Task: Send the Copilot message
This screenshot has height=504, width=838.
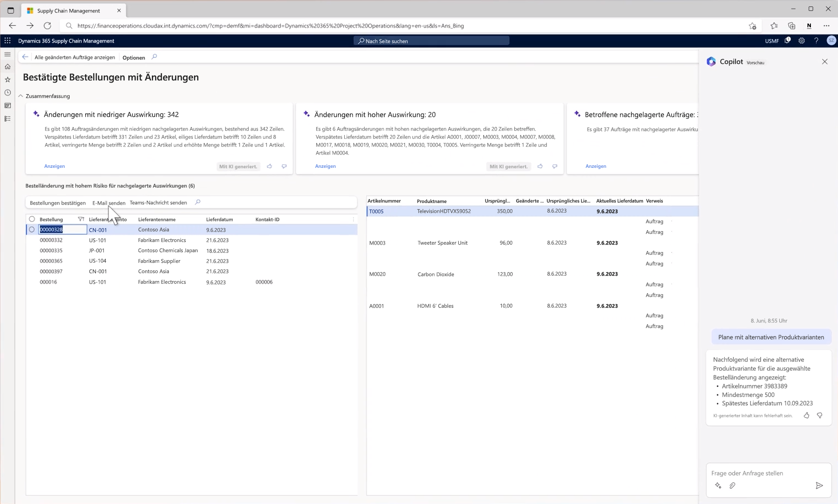Action: coord(819,485)
